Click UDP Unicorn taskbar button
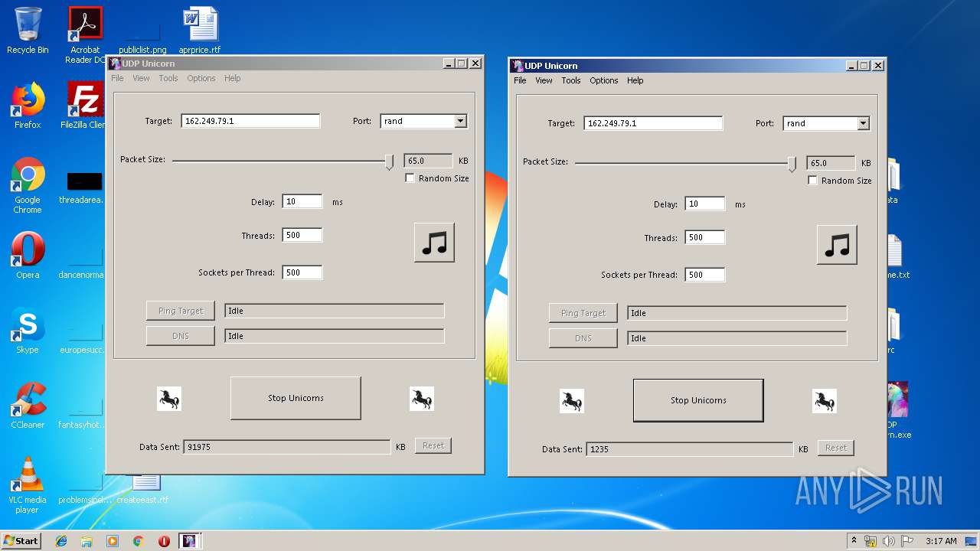 [x=189, y=541]
